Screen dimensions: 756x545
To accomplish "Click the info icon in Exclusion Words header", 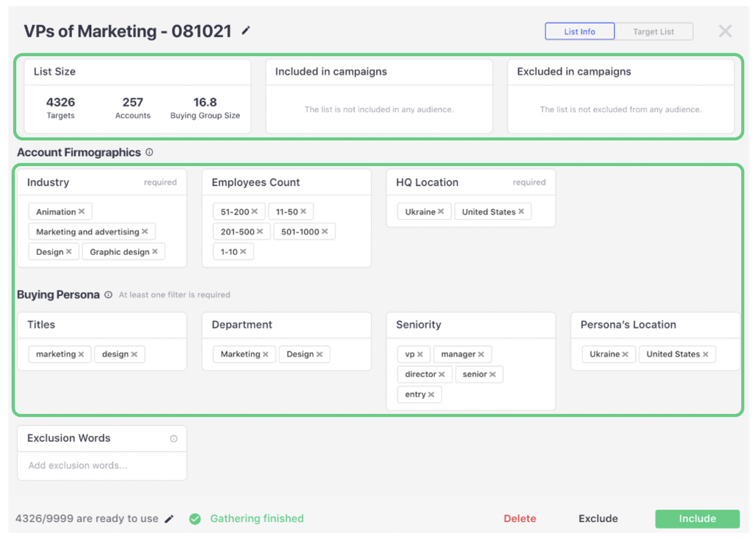I will click(x=173, y=438).
